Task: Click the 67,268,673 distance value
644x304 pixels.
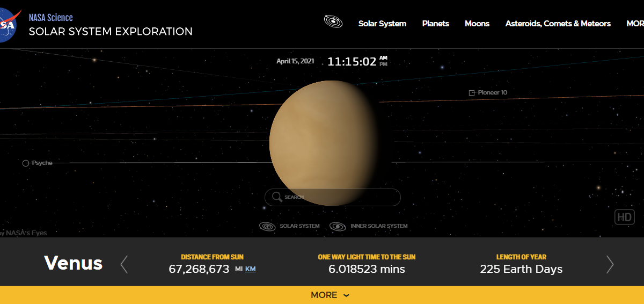Action: 199,269
